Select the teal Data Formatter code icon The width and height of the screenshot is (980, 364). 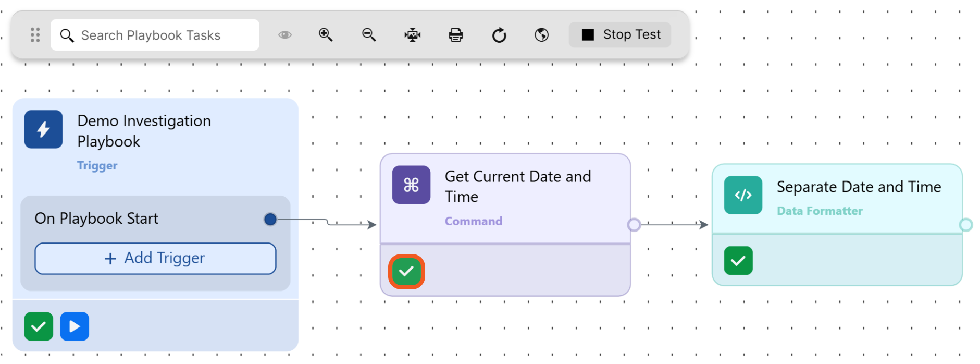pyautogui.click(x=743, y=195)
